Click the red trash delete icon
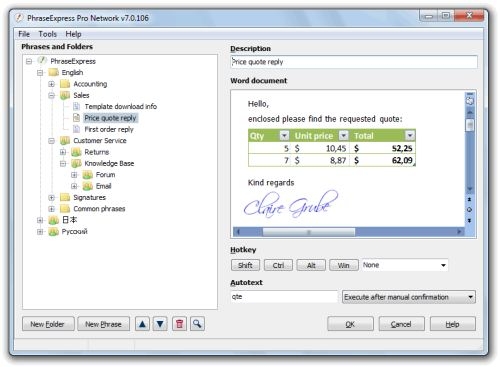 tap(179, 324)
